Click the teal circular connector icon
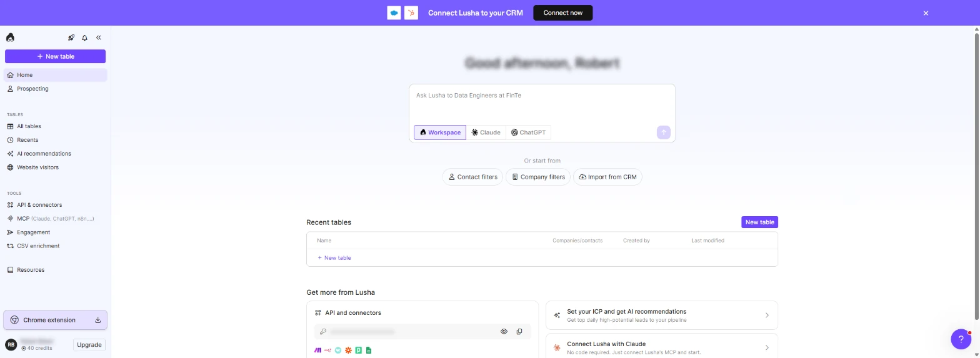 pos(338,351)
